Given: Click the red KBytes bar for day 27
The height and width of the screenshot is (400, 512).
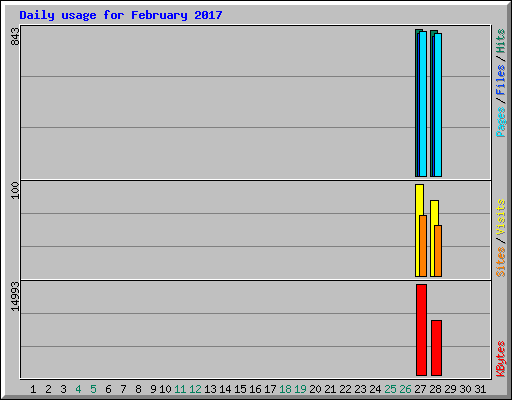Looking at the screenshot, I should coord(421,330).
